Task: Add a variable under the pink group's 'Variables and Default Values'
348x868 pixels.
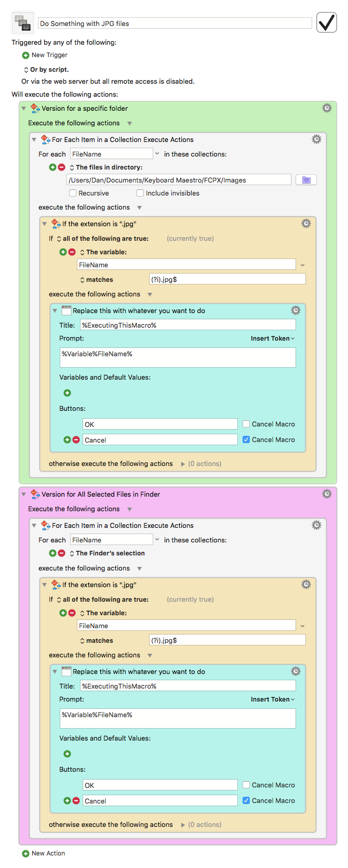Action: point(67,754)
